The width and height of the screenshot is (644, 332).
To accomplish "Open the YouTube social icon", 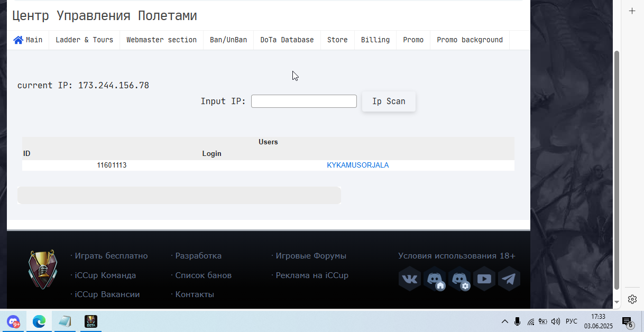I will point(484,279).
